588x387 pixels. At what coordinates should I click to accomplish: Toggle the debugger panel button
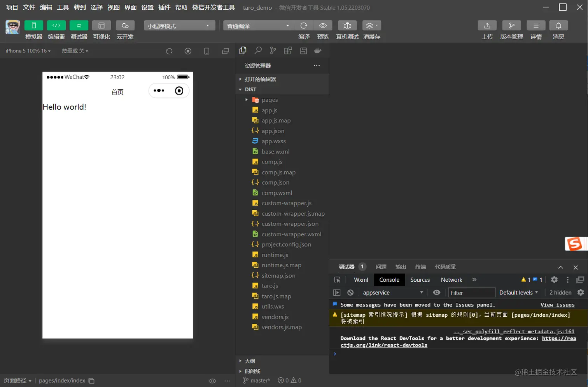tap(79, 26)
